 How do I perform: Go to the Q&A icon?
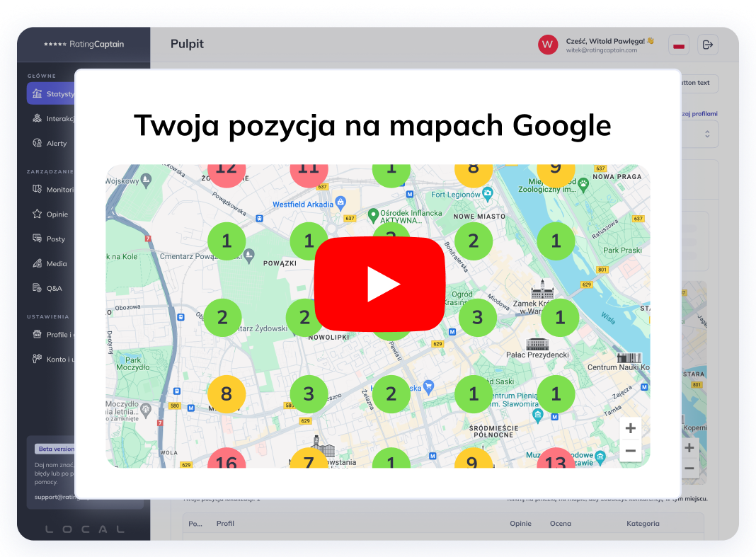tap(37, 288)
